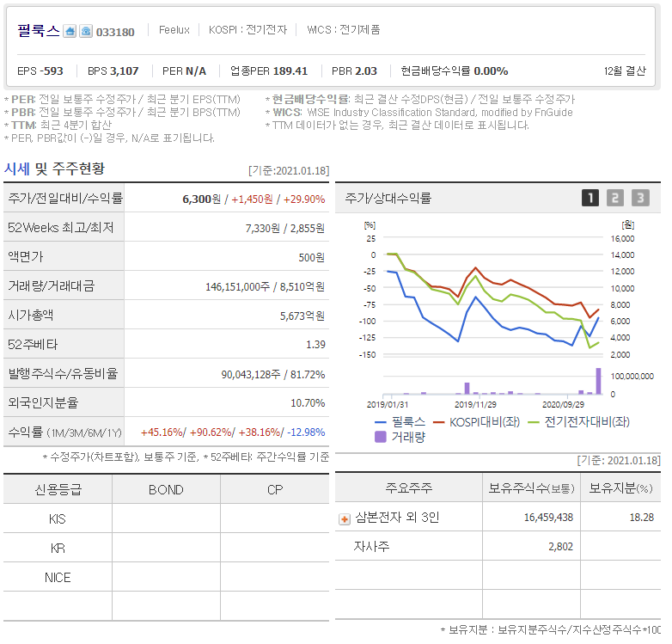This screenshot has height=644, width=672.
Task: Click the 주요주주 column header
Action: pyautogui.click(x=408, y=488)
